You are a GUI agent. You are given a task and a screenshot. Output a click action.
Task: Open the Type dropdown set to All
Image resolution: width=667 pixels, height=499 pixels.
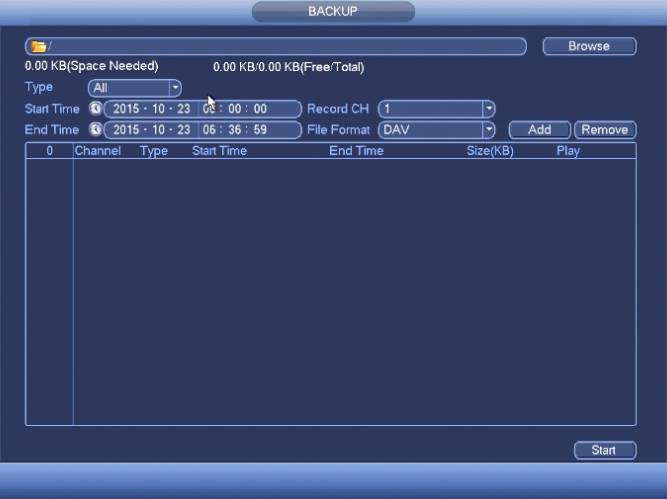134,88
